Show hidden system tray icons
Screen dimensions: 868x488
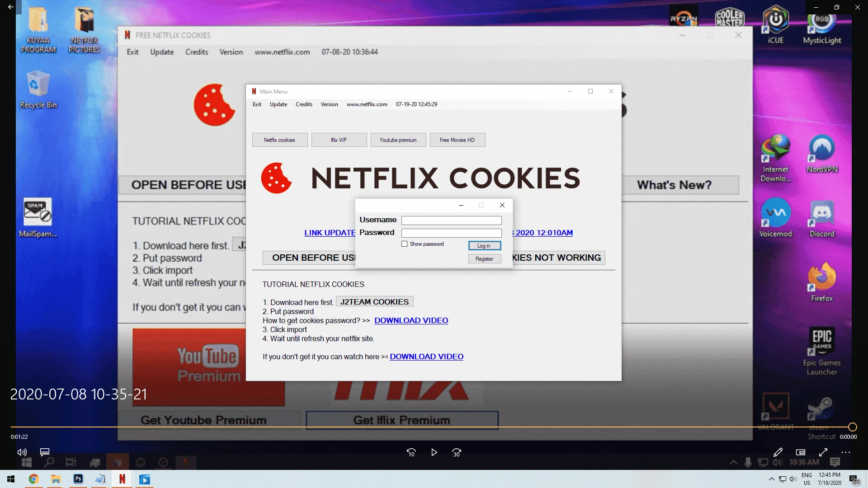pyautogui.click(x=771, y=479)
